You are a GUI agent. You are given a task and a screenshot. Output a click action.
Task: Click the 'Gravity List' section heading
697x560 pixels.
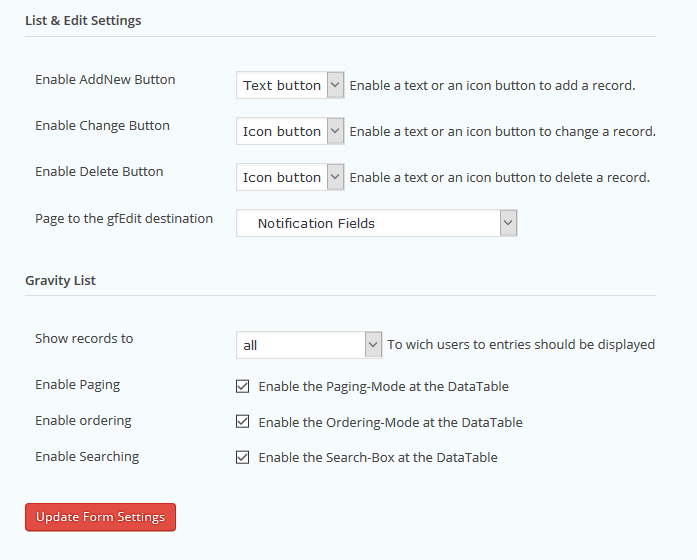click(61, 280)
